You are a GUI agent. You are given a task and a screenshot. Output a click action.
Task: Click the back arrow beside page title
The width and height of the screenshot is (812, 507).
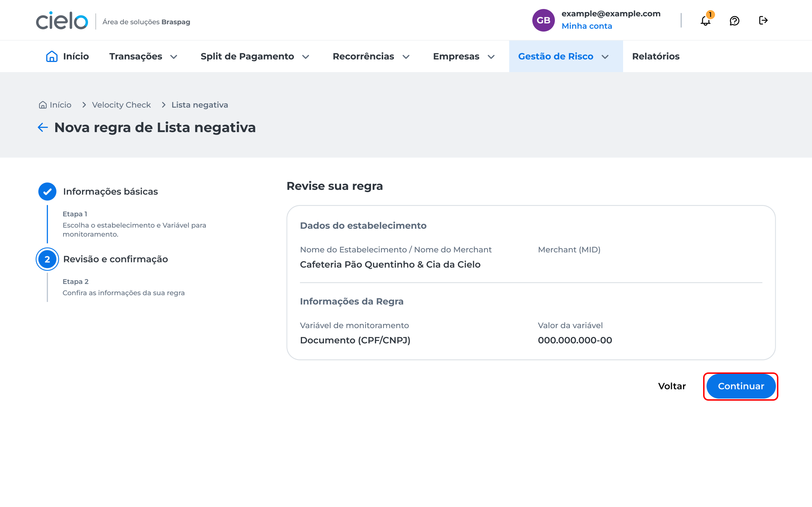point(43,127)
